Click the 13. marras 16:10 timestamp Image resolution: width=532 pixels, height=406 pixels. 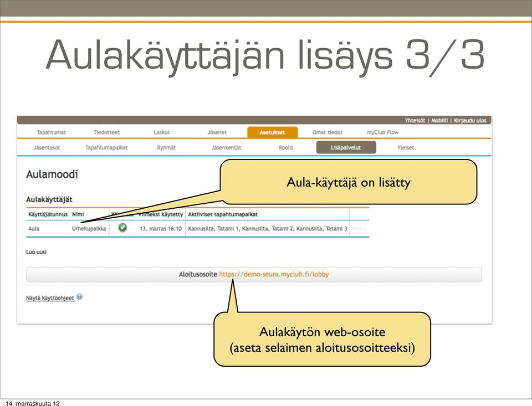pos(161,229)
